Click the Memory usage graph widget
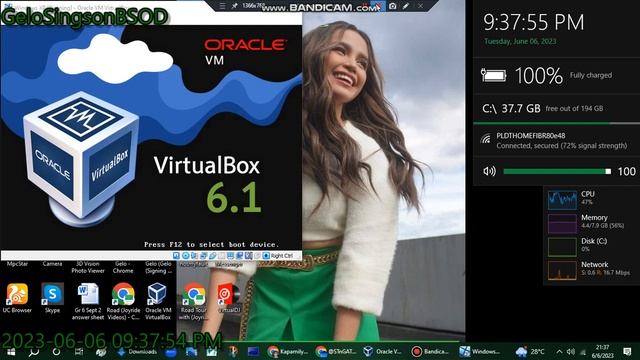This screenshot has width=640, height=360. pos(562,223)
